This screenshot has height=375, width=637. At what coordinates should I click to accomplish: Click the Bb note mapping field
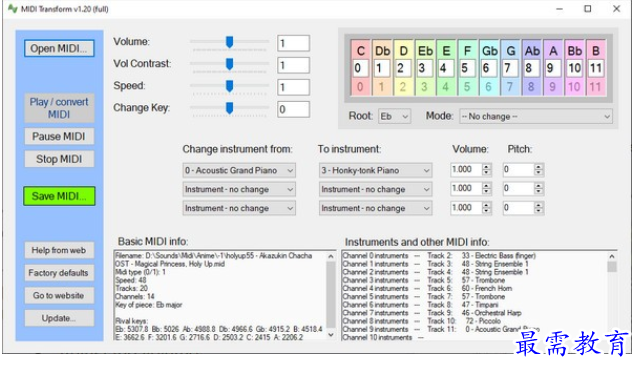coord(574,68)
